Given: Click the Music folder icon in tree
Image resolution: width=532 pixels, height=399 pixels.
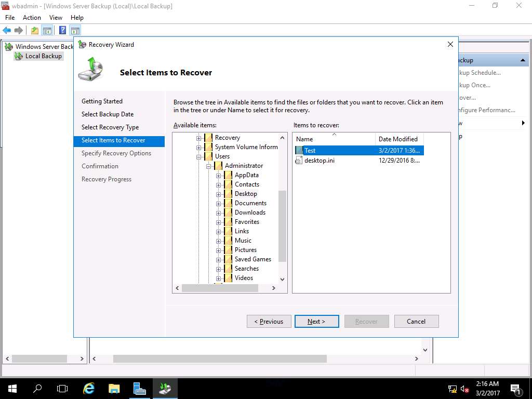Looking at the screenshot, I should coord(229,241).
